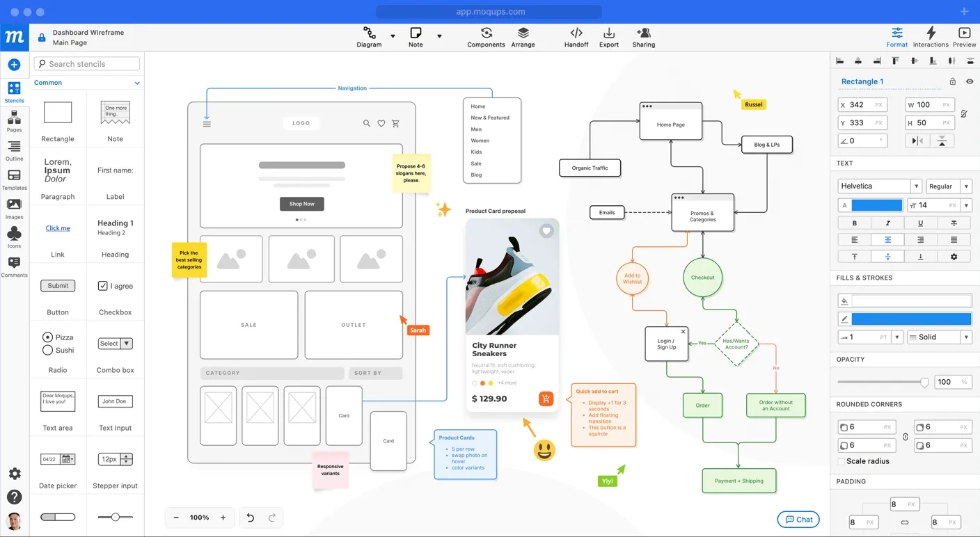The height and width of the screenshot is (537, 980).
Task: Open the Comments sidebar panel
Action: tap(14, 266)
